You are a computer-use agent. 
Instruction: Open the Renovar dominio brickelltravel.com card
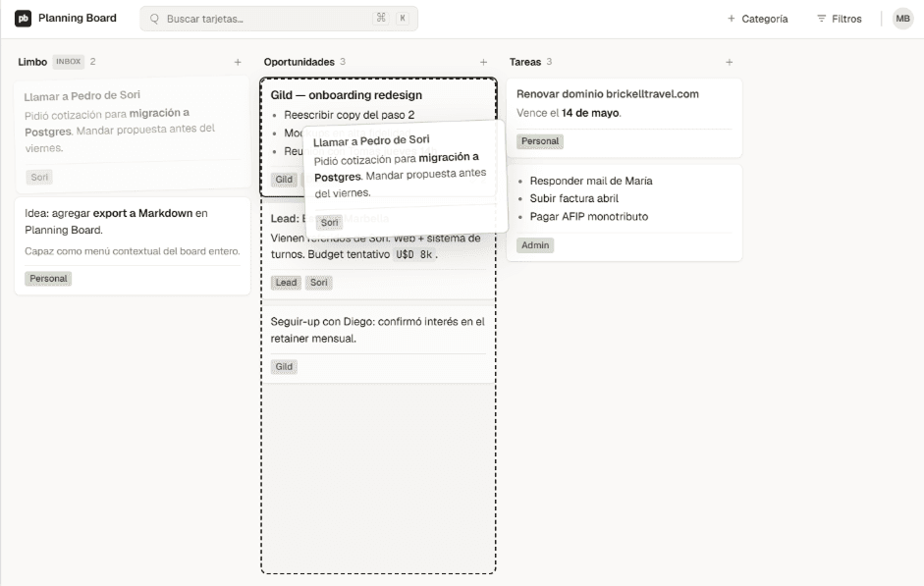[x=625, y=118]
